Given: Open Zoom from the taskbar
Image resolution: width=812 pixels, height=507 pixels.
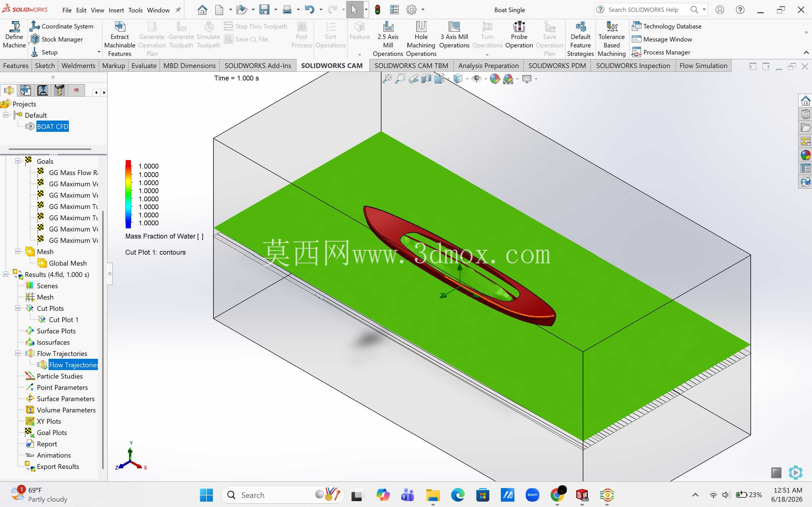Looking at the screenshot, I should pos(532,495).
